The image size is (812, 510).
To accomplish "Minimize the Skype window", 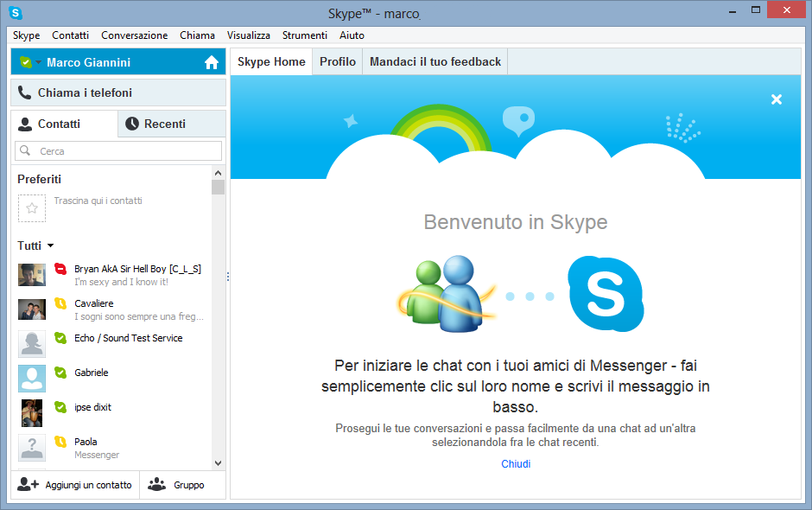I will tap(733, 11).
